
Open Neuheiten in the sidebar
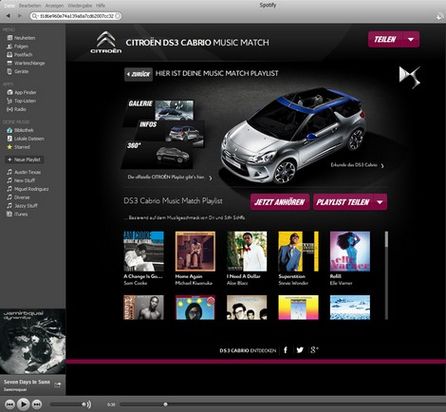21,38
